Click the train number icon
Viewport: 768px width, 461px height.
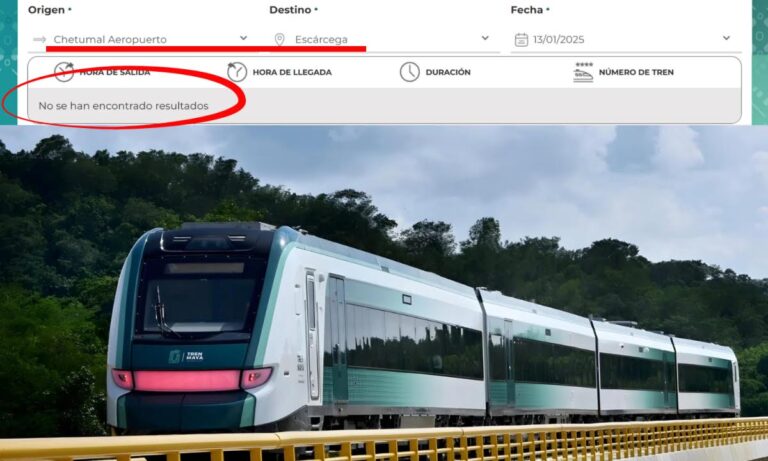(583, 72)
